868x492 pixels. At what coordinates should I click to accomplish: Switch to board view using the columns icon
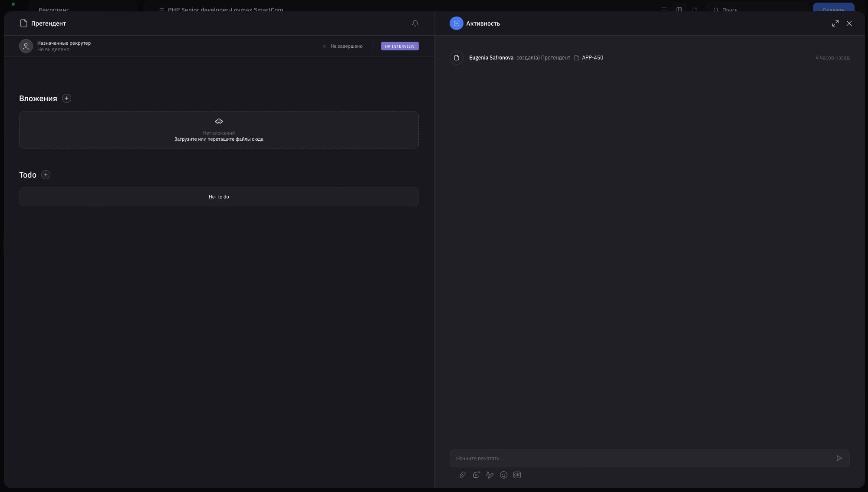(x=679, y=9)
